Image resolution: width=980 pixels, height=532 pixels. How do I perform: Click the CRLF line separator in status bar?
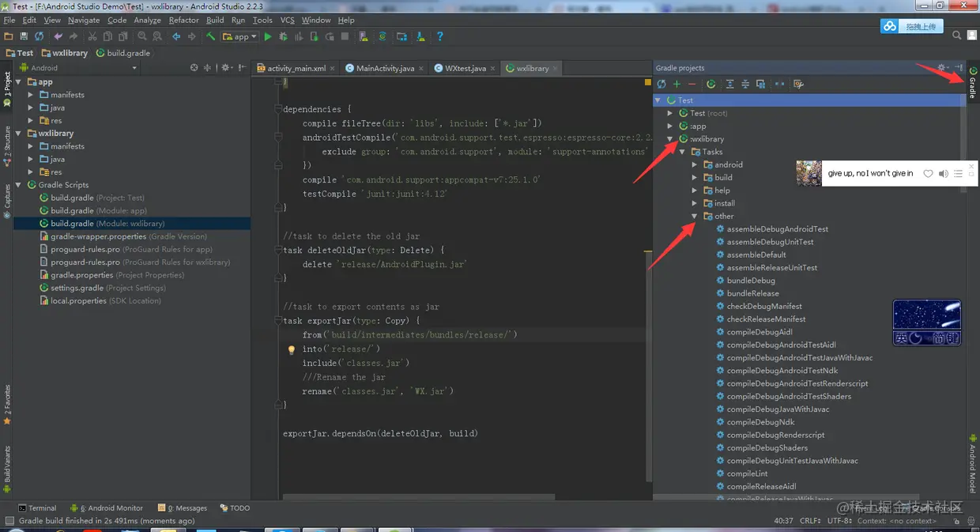(810, 521)
